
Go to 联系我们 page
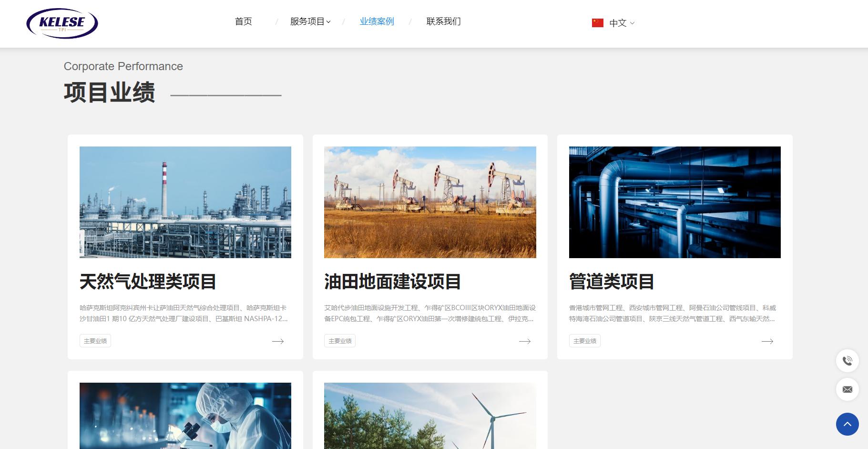443,21
